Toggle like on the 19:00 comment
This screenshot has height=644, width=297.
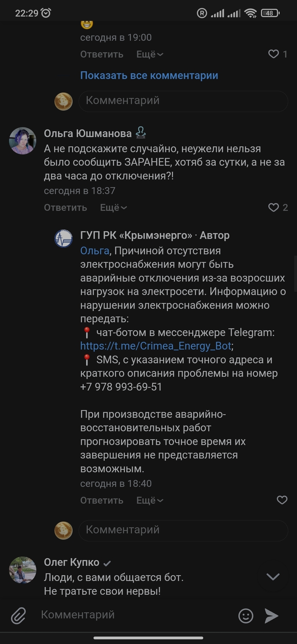(274, 54)
